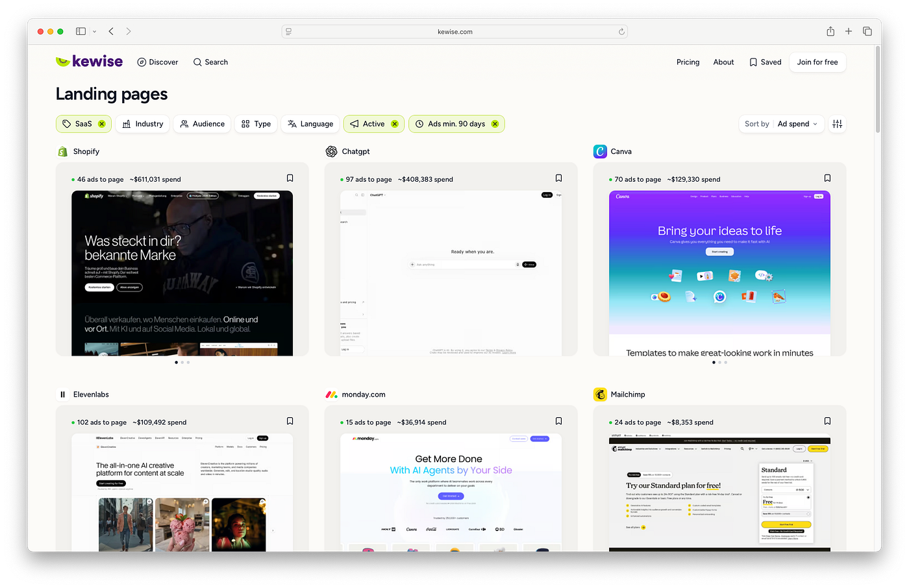Remove the Active filter
The width and height of the screenshot is (909, 588).
(395, 124)
